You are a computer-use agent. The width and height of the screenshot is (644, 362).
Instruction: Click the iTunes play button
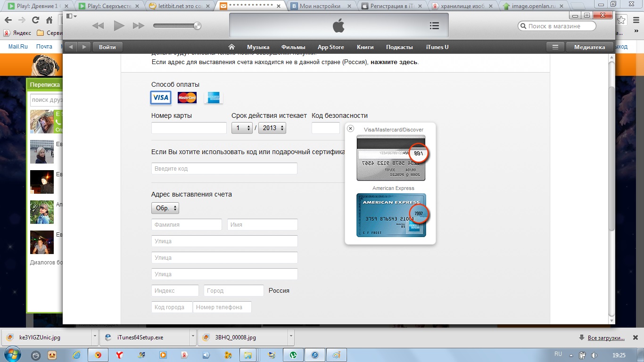[x=119, y=25]
